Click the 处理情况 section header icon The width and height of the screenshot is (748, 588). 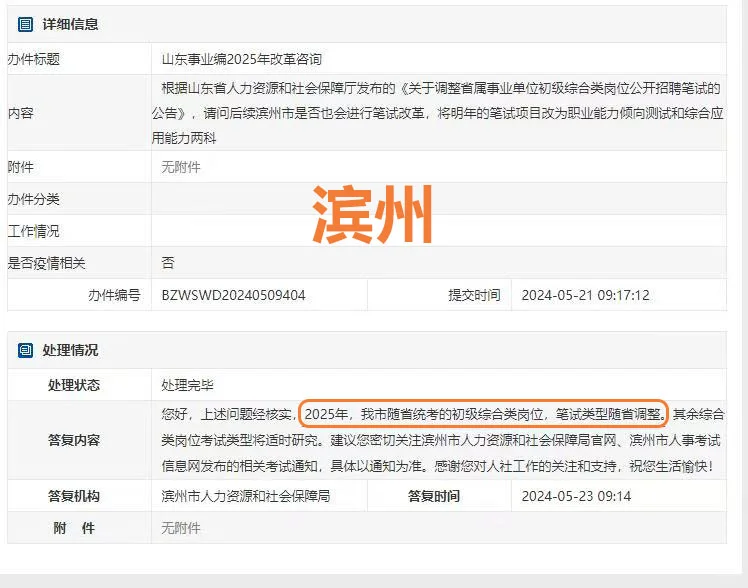25,350
